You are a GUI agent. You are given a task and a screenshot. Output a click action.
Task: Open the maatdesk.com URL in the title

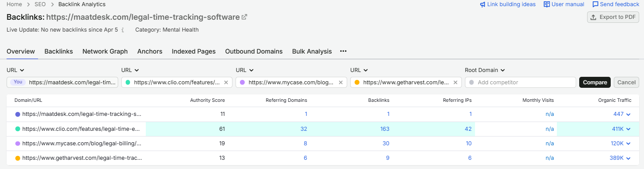coord(143,17)
